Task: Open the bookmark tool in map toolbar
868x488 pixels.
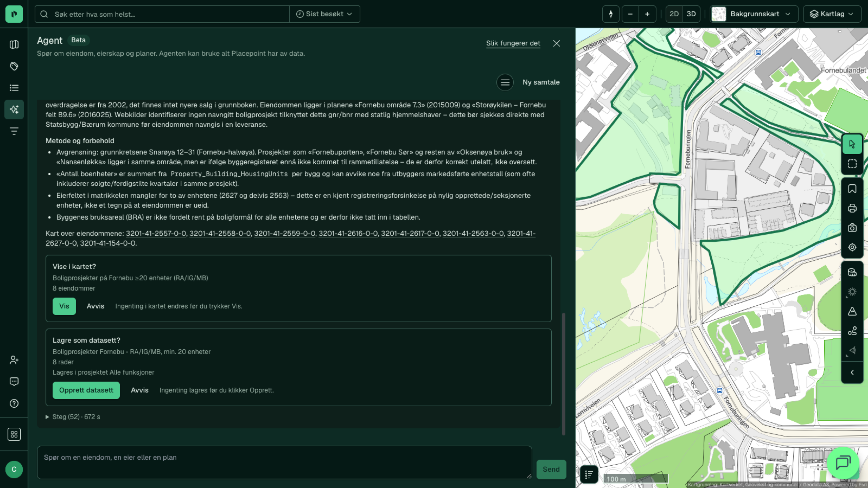Action: pos(852,189)
